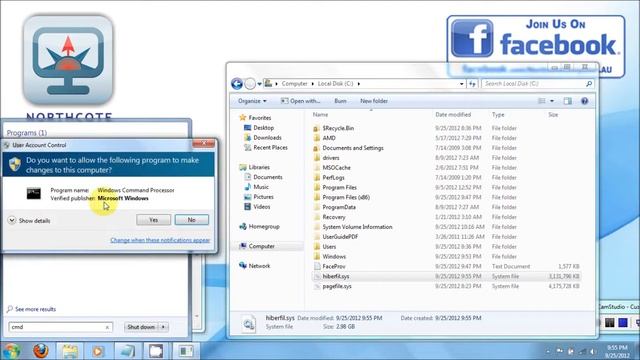Click the taskbar clock
Image resolution: width=640 pixels, height=360 pixels.
click(617, 351)
